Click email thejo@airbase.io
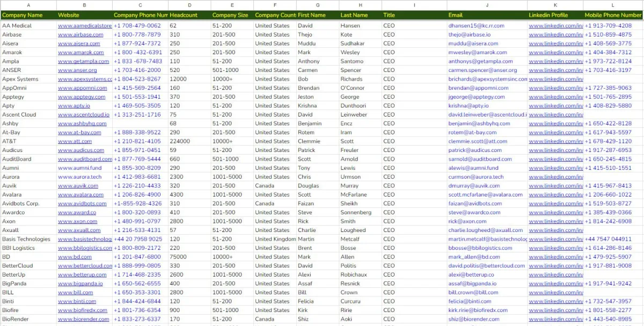 [470, 34]
